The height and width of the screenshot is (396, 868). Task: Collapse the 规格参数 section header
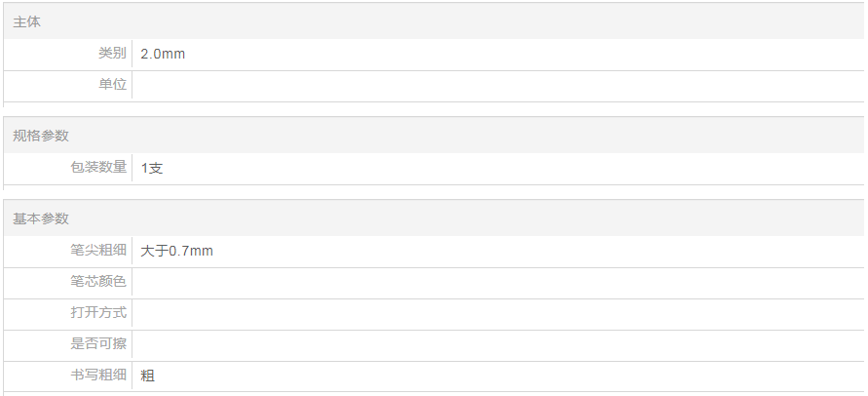41,136
